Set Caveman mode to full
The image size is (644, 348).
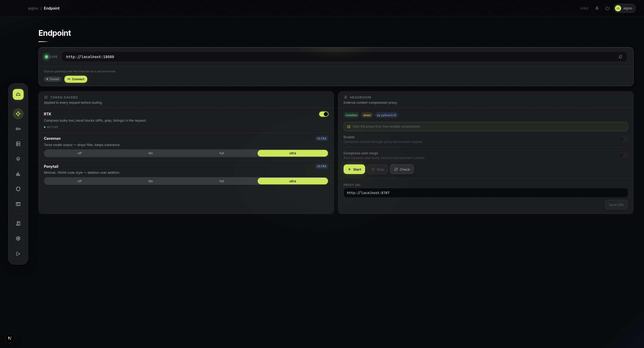tap(222, 153)
